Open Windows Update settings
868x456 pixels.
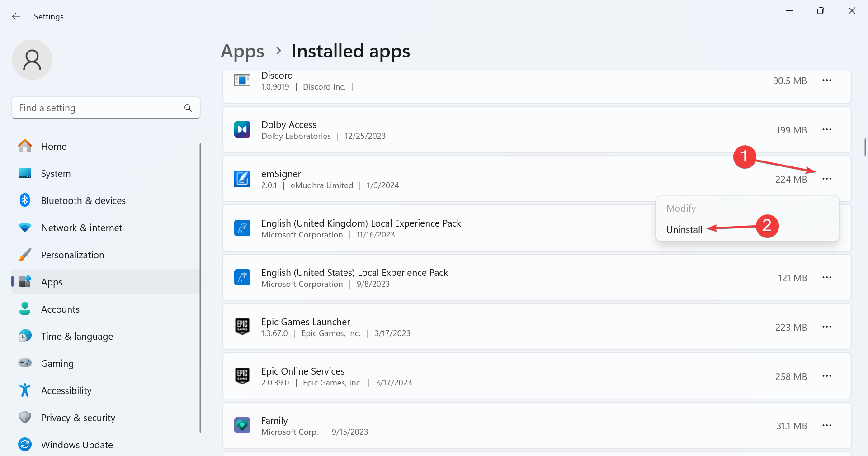105,445
